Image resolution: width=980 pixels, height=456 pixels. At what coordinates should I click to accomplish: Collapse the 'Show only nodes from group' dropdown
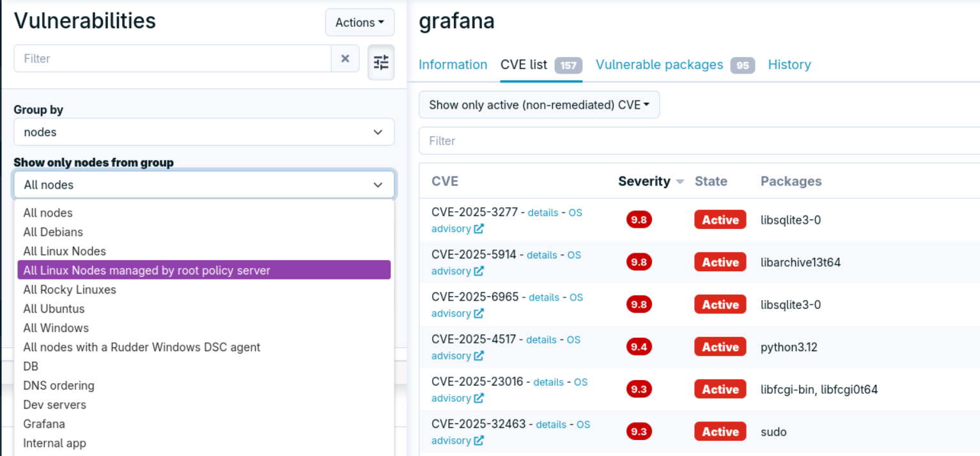[203, 184]
